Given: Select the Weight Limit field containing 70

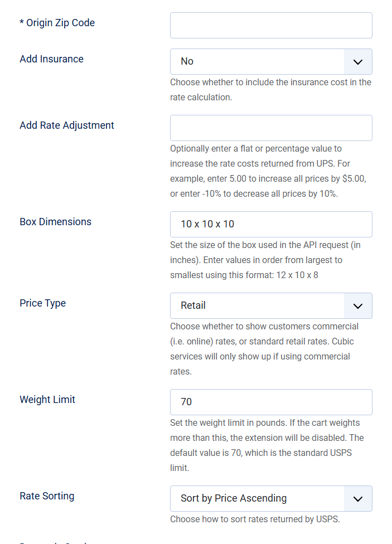Looking at the screenshot, I should (x=271, y=402).
